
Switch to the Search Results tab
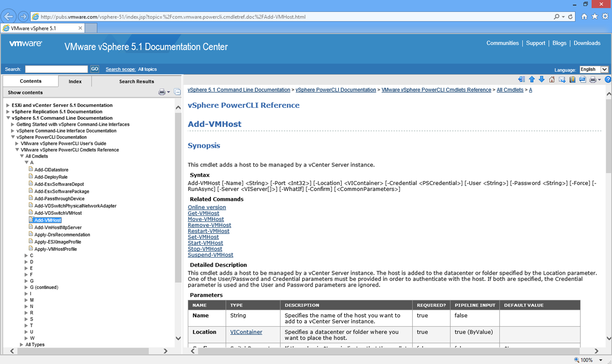[x=137, y=81]
